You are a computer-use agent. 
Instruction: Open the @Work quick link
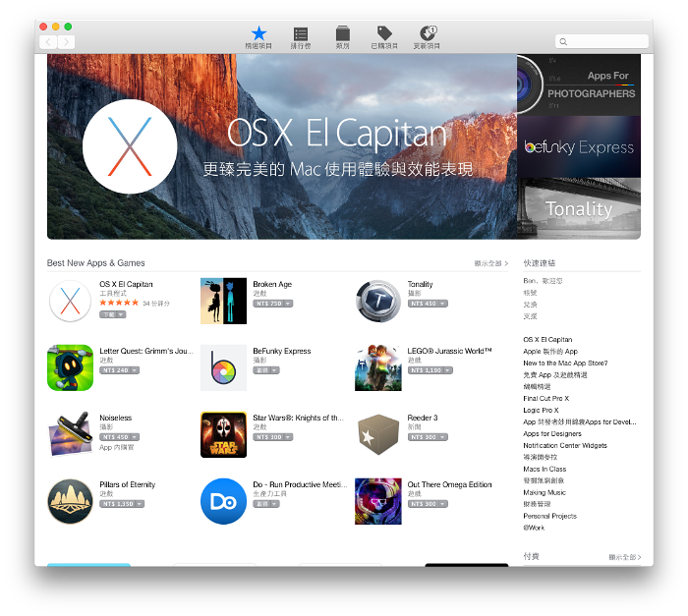pos(534,528)
